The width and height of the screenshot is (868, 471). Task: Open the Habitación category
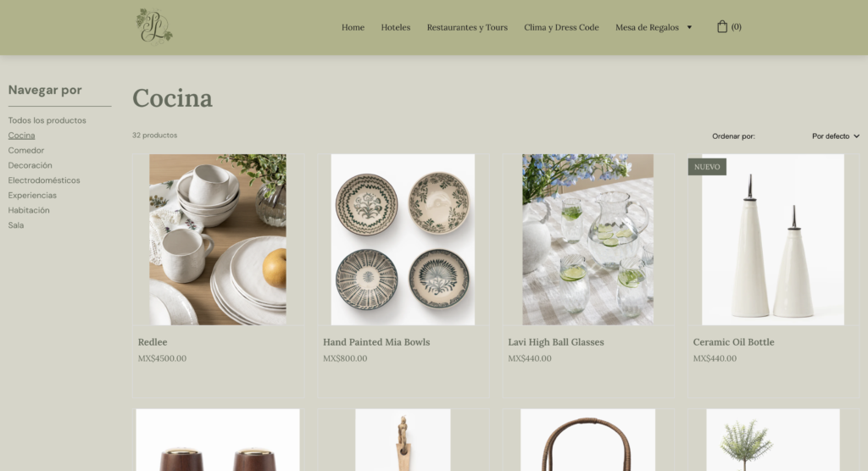[29, 210]
